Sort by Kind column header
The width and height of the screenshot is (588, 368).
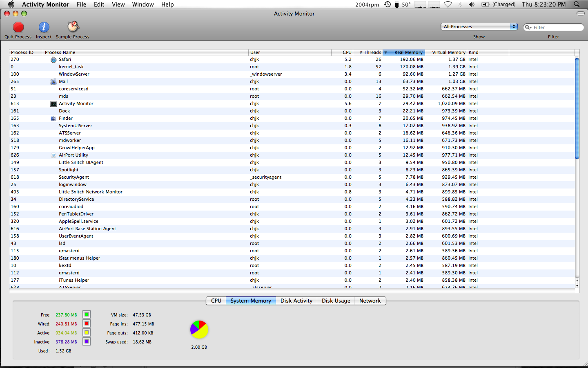click(x=488, y=52)
